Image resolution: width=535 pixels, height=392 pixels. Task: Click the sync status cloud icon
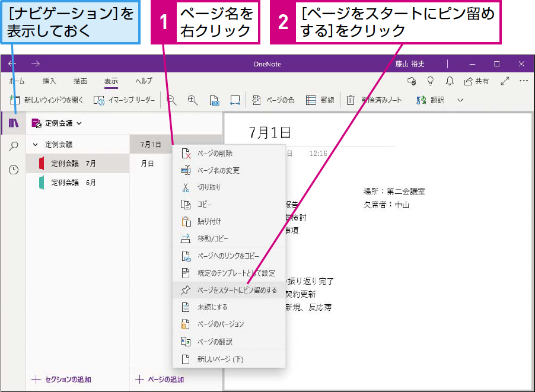(x=412, y=81)
